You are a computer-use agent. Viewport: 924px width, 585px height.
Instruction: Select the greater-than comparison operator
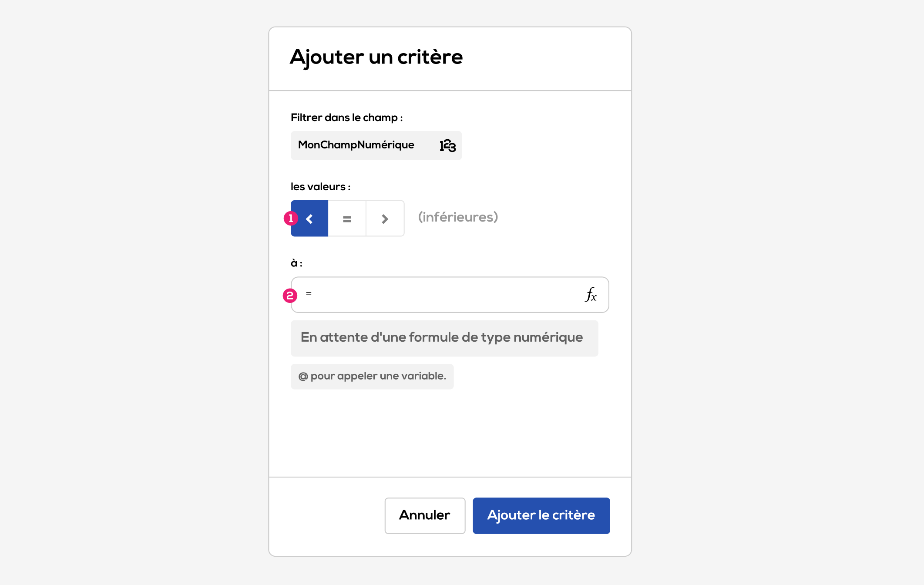[385, 219]
